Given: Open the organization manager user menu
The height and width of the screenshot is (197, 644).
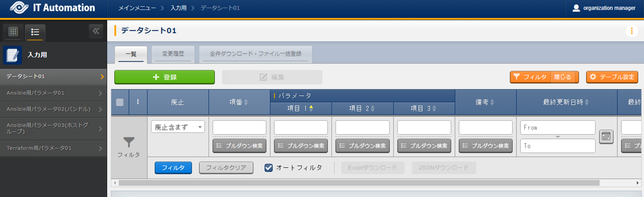Looking at the screenshot, I should (604, 8).
